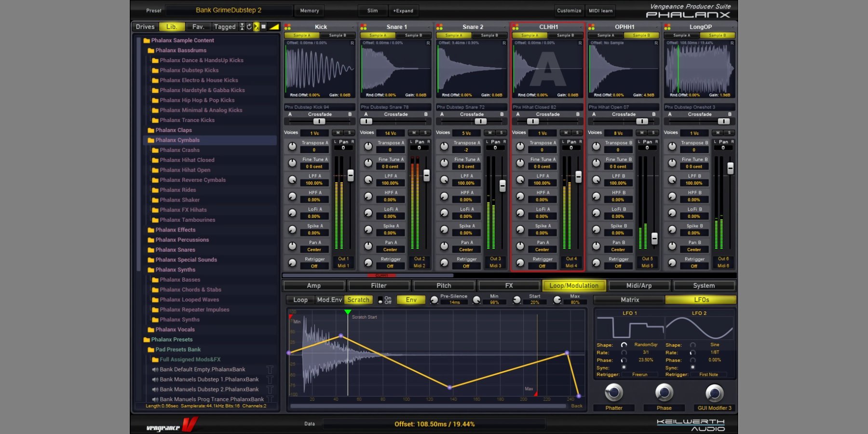Open the Matrix tab
The height and width of the screenshot is (434, 868).
click(630, 300)
